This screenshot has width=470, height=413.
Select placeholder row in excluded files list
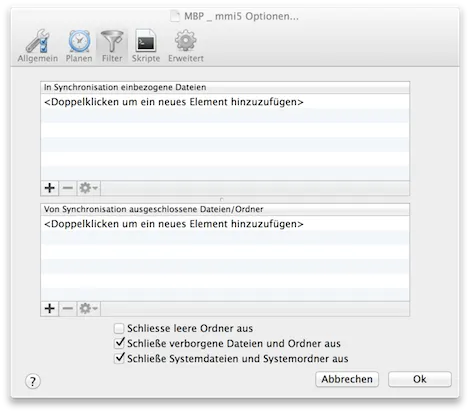click(225, 224)
